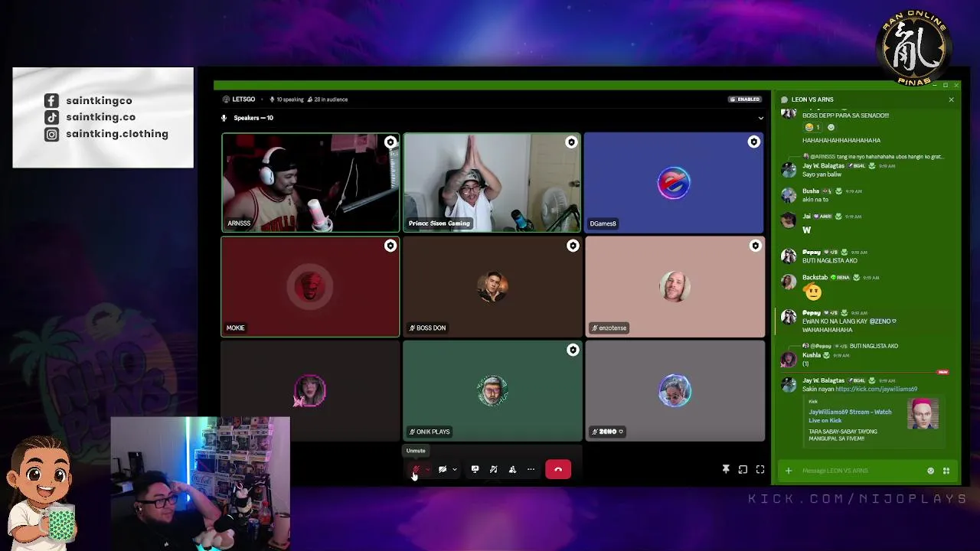This screenshot has height=551, width=980.
Task: Click moderator badge on enzotense tile
Action: pyautogui.click(x=756, y=246)
